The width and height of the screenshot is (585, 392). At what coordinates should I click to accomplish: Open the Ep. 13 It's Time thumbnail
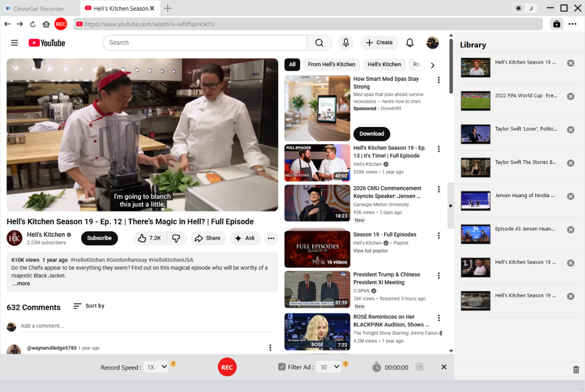317,163
